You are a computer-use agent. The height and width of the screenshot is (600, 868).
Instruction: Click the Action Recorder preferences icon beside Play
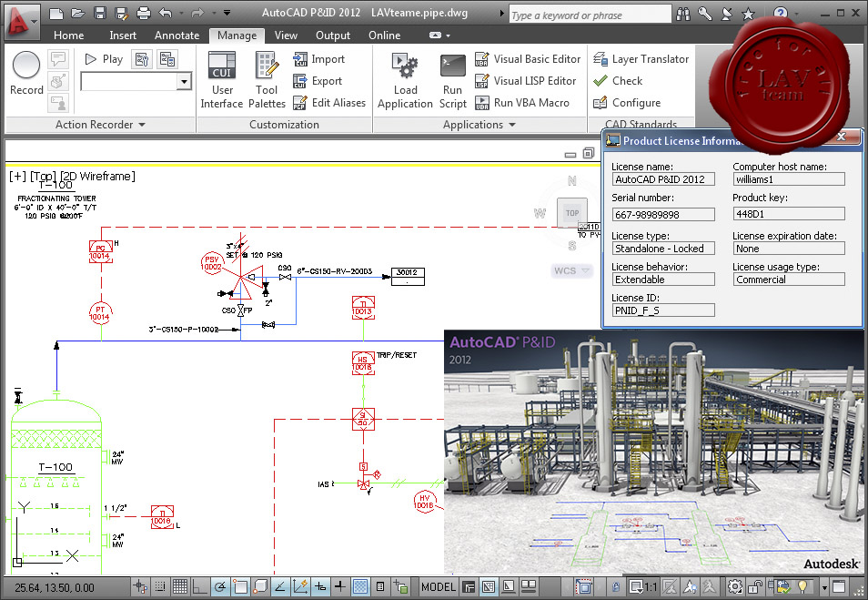point(142,59)
